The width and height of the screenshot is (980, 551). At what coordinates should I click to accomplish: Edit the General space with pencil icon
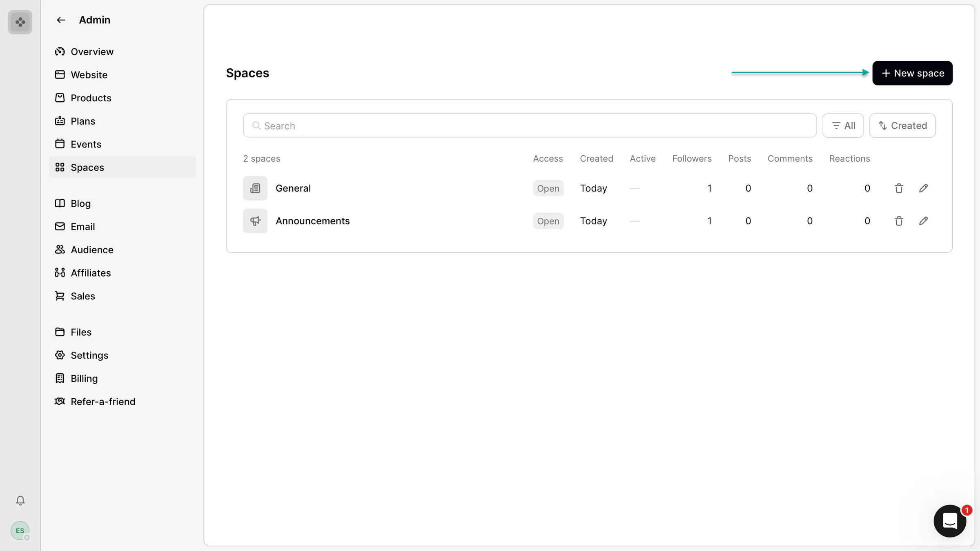click(923, 188)
